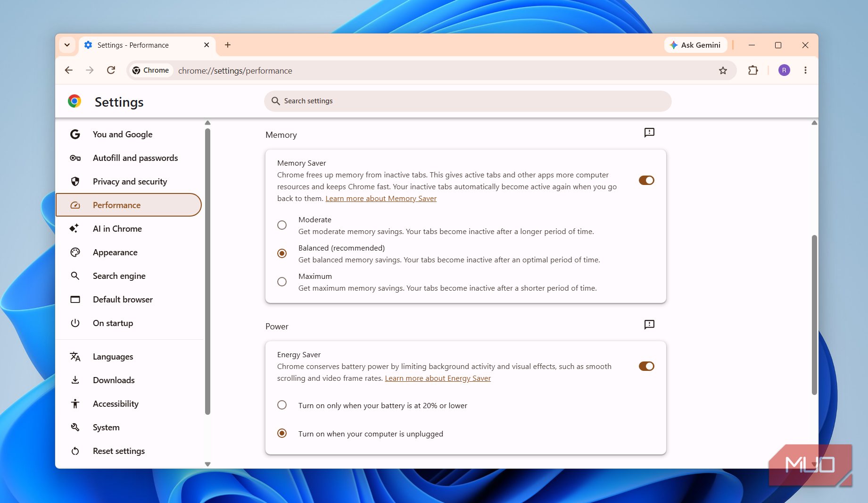Screen dimensions: 868x503
Task: Open Accessibility settings
Action: point(129,404)
